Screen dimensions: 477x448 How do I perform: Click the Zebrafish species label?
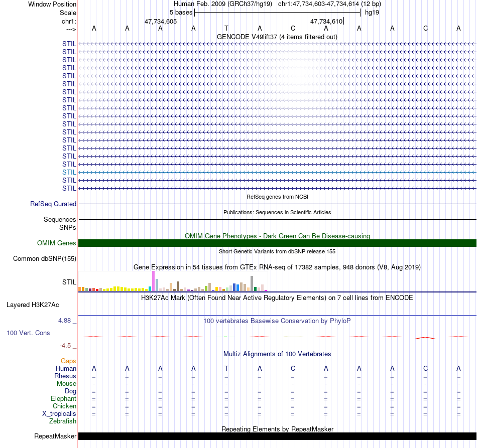(63, 421)
